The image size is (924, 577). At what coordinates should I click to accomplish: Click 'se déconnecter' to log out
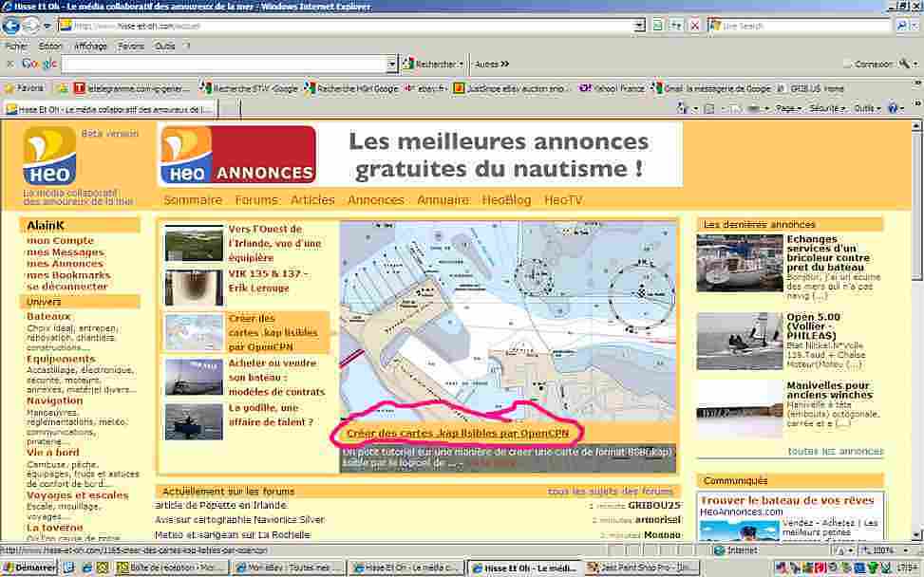(67, 287)
